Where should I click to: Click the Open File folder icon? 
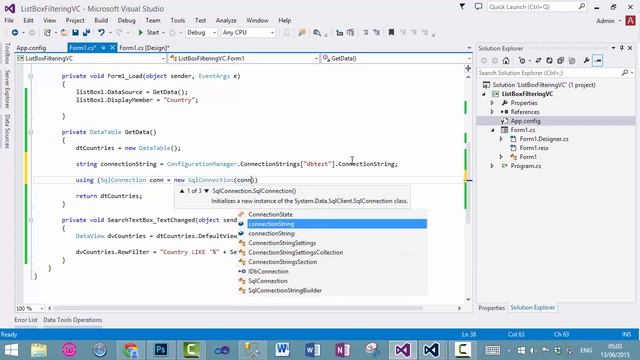[x=64, y=32]
